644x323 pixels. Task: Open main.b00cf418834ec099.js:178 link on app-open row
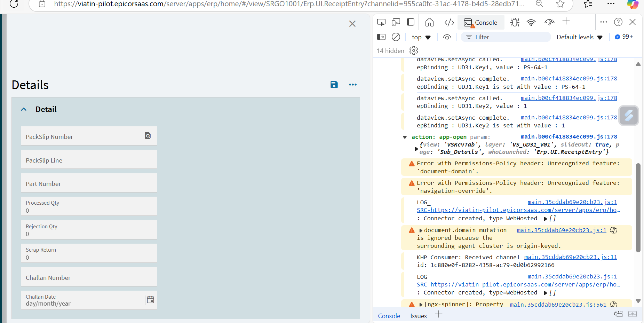[x=569, y=136]
